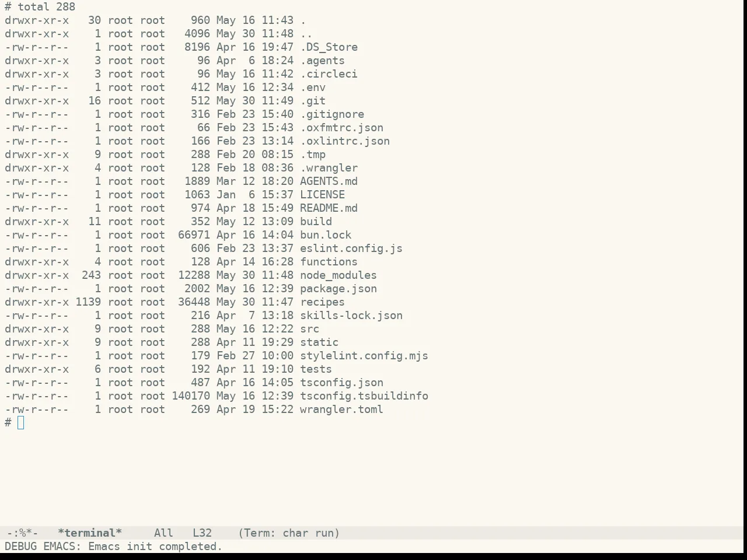Click the 12288 size of node_modules

194,275
